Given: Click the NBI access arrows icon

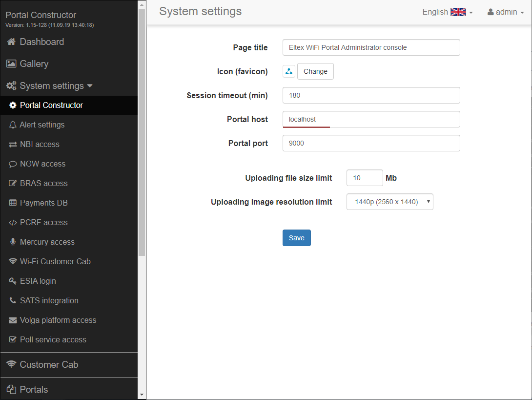Looking at the screenshot, I should pyautogui.click(x=13, y=145).
